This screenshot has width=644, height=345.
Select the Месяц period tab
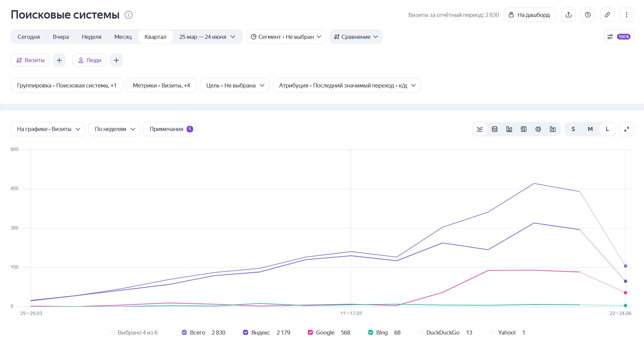(x=123, y=37)
